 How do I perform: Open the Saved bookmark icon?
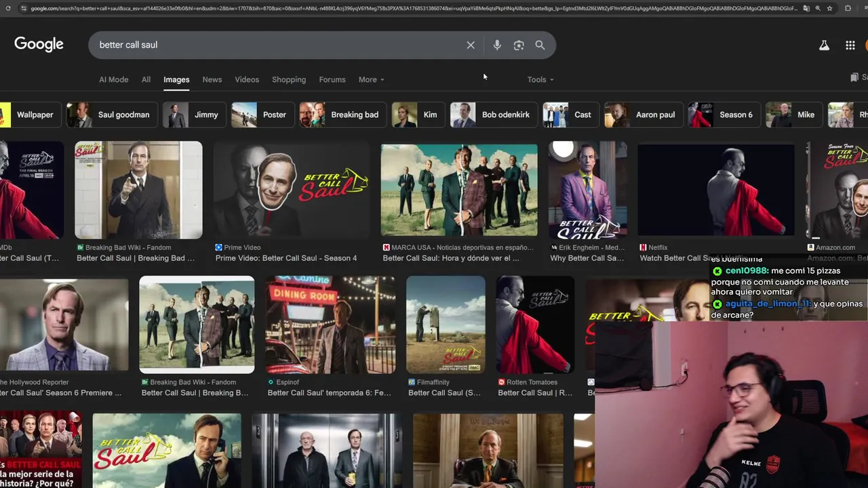coord(854,77)
